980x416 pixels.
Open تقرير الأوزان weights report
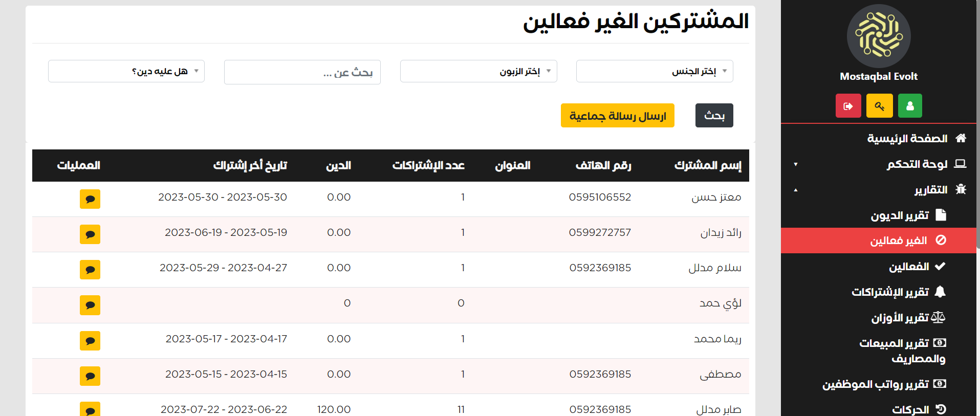point(900,318)
